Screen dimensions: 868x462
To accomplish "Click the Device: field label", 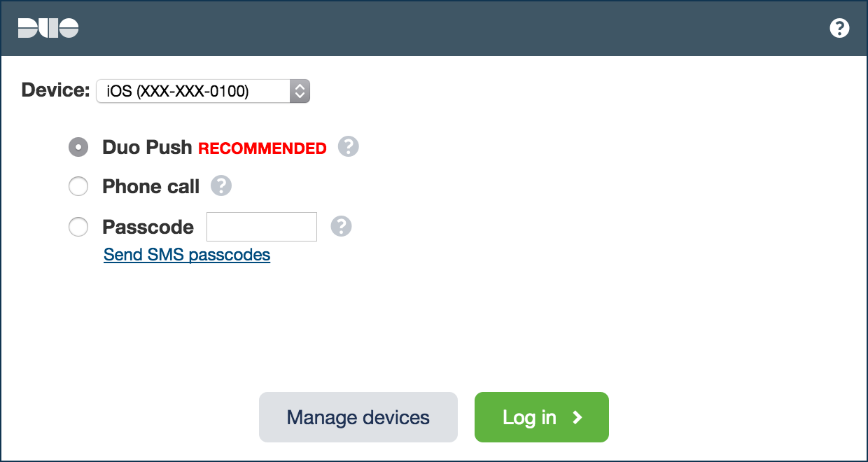I will coord(56,90).
